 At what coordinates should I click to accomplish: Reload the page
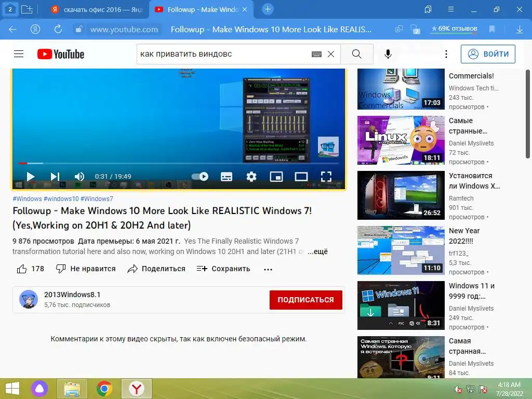pyautogui.click(x=58, y=29)
